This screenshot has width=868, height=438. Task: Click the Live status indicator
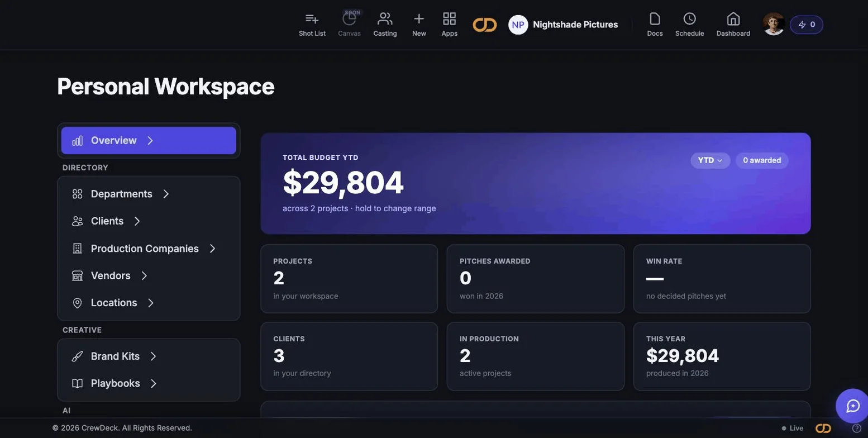pyautogui.click(x=793, y=429)
